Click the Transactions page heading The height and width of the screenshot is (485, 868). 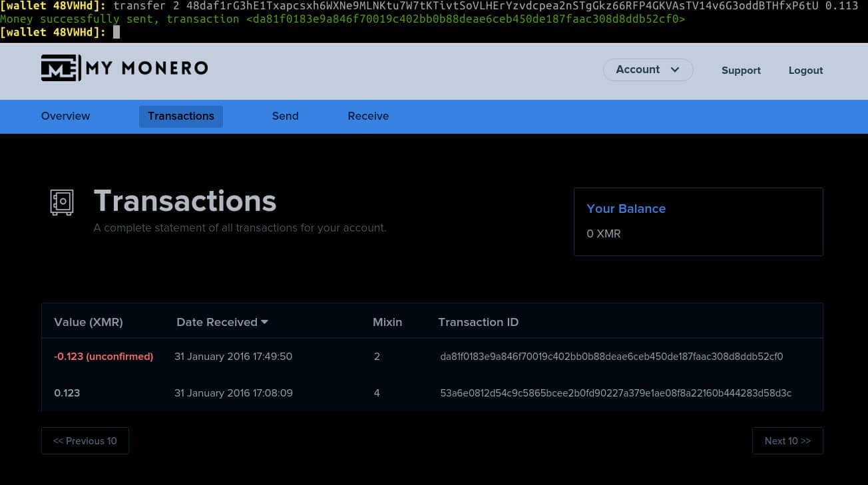[185, 201]
